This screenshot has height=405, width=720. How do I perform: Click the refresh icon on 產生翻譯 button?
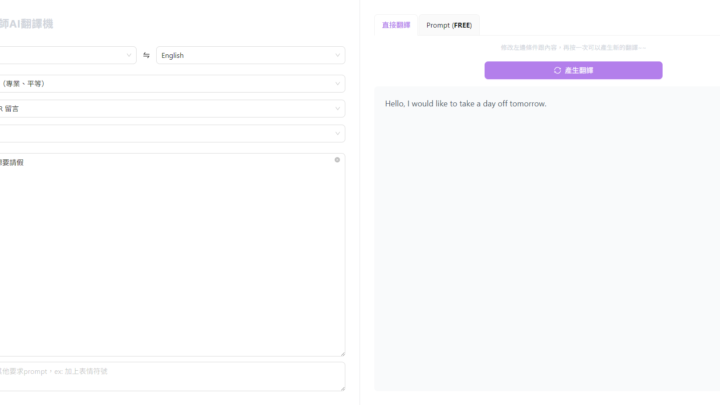pos(557,70)
